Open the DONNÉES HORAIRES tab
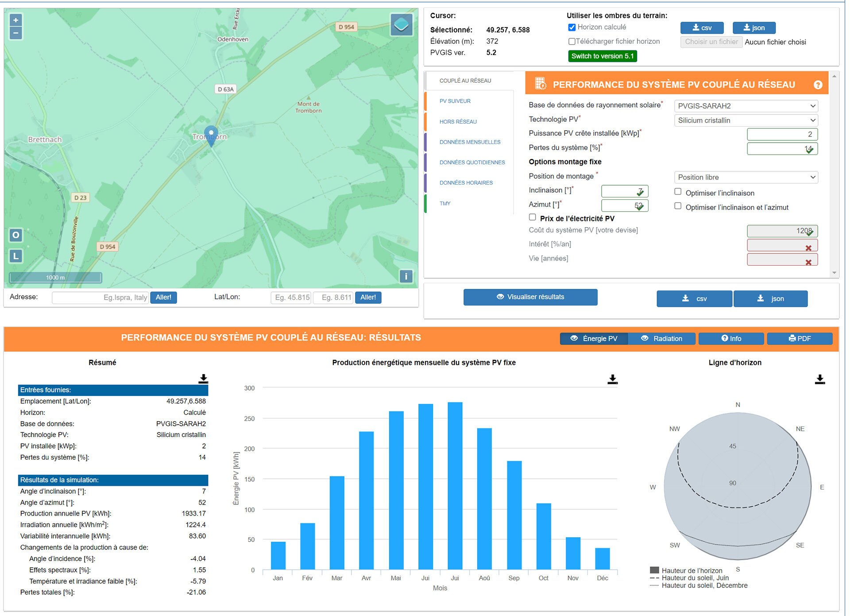Viewport: 850px width, 616px height. 466,182
